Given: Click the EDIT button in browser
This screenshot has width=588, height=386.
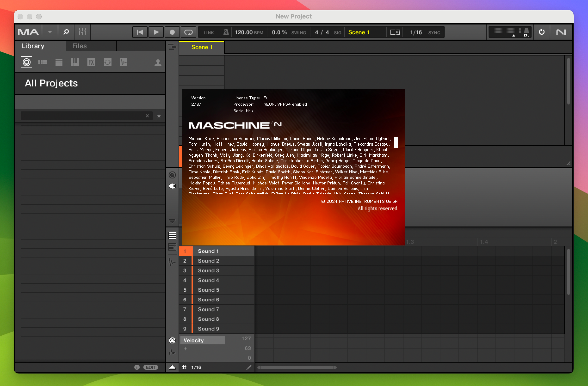Looking at the screenshot, I should (151, 367).
